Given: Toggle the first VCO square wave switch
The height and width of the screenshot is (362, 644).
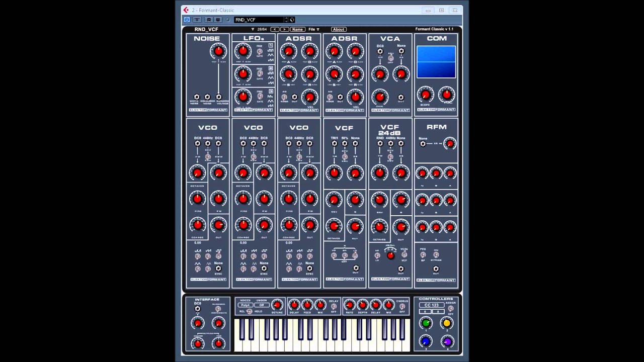Looking at the screenshot, I should 218,256.
